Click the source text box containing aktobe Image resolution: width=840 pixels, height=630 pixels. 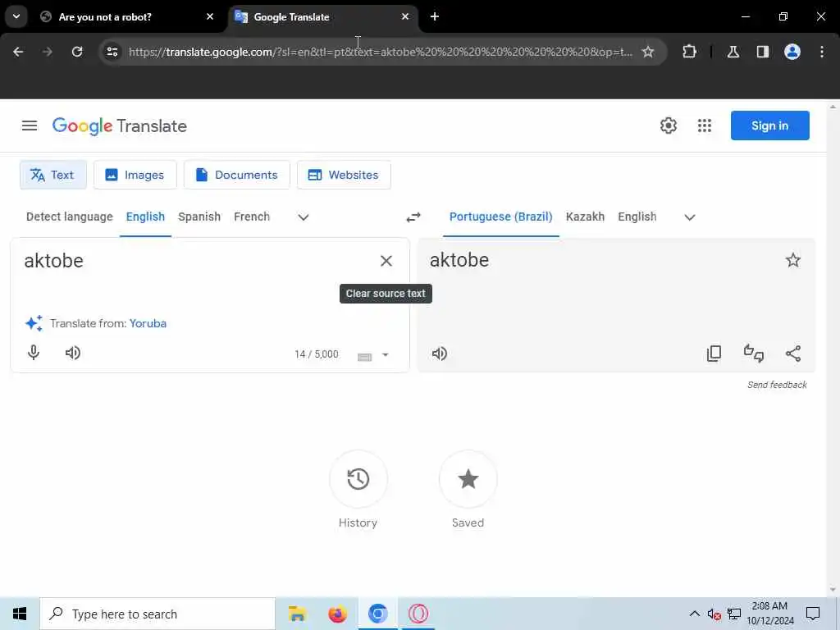199,261
